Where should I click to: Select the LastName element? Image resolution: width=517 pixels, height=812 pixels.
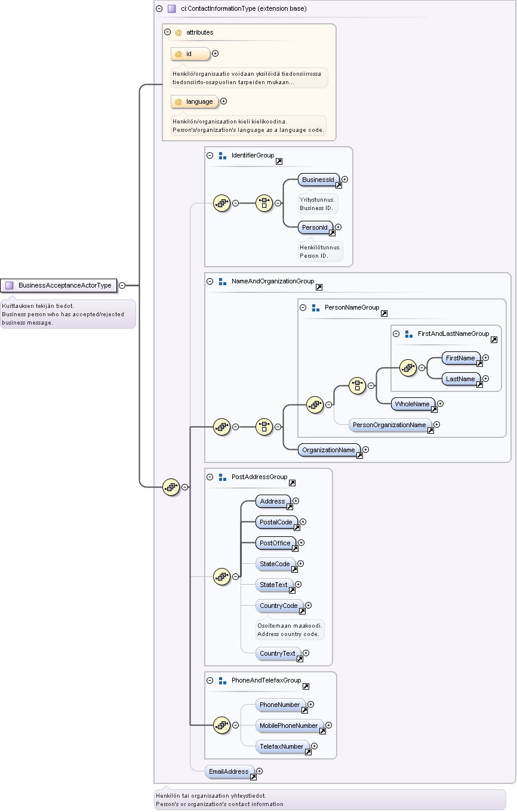tap(461, 379)
